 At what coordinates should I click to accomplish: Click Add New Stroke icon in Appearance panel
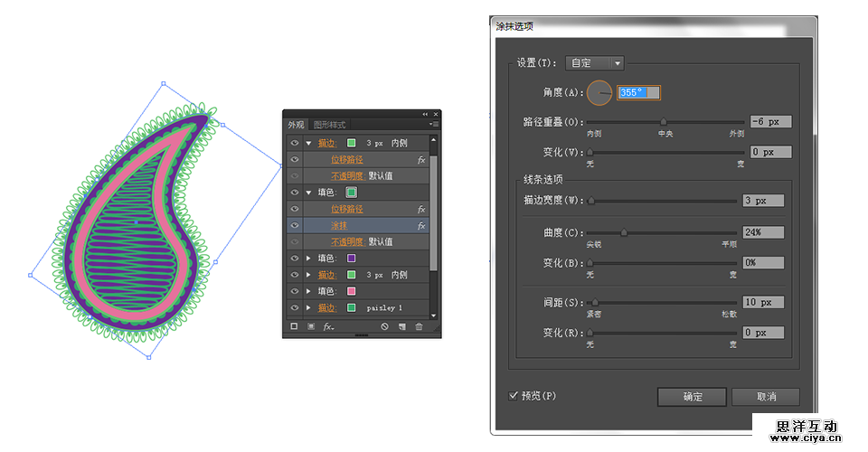click(x=294, y=326)
